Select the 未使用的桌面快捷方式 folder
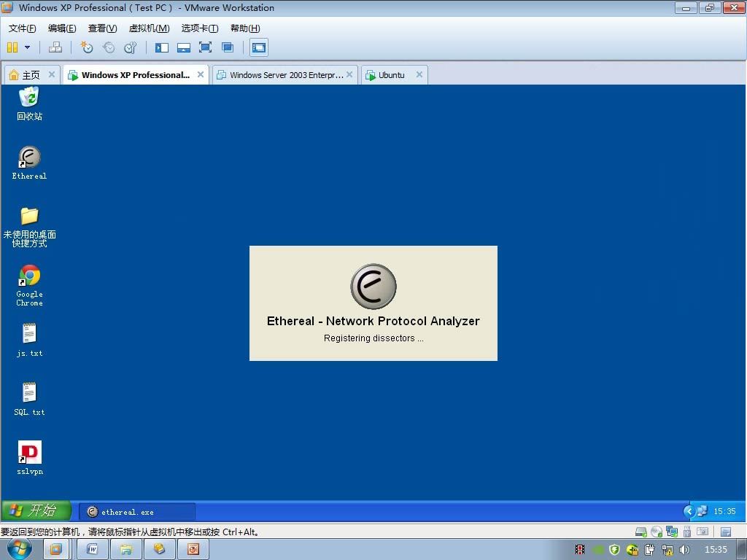The height and width of the screenshot is (560, 747). pyautogui.click(x=29, y=227)
